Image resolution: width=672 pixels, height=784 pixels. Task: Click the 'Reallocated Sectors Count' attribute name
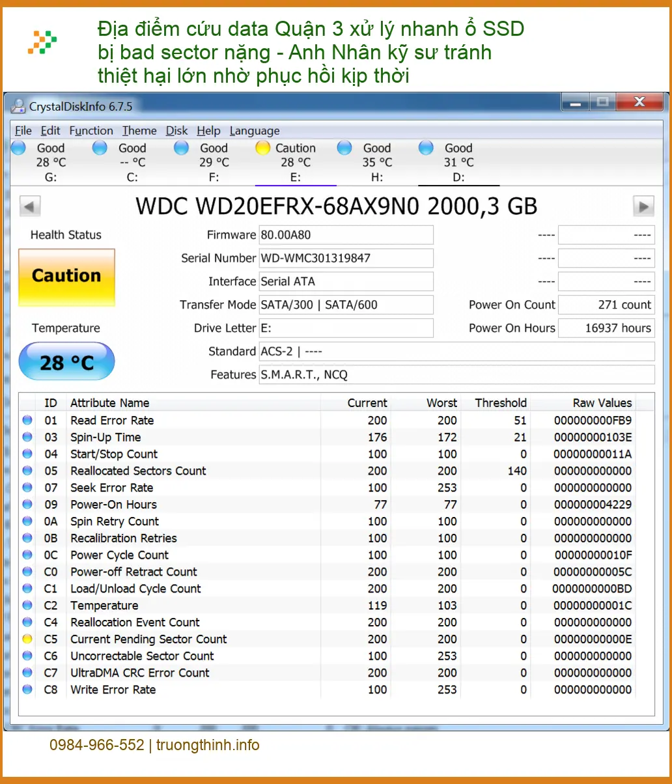pos(138,471)
